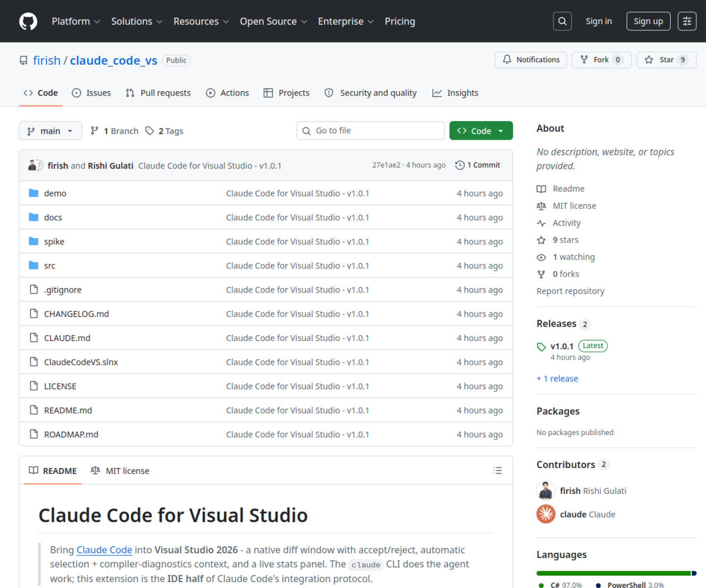Screen dimensions: 706x588
Task: View the 1 Commit history link
Action: (478, 165)
